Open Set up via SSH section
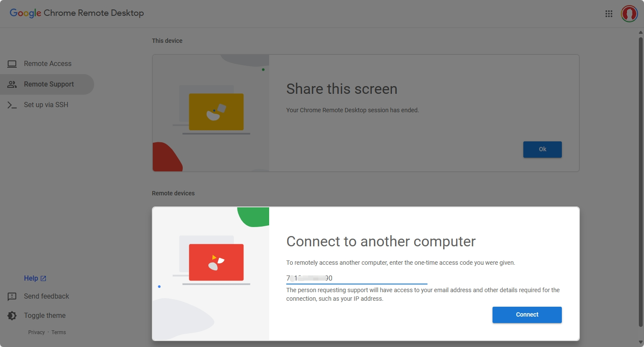The height and width of the screenshot is (347, 644). pyautogui.click(x=47, y=105)
